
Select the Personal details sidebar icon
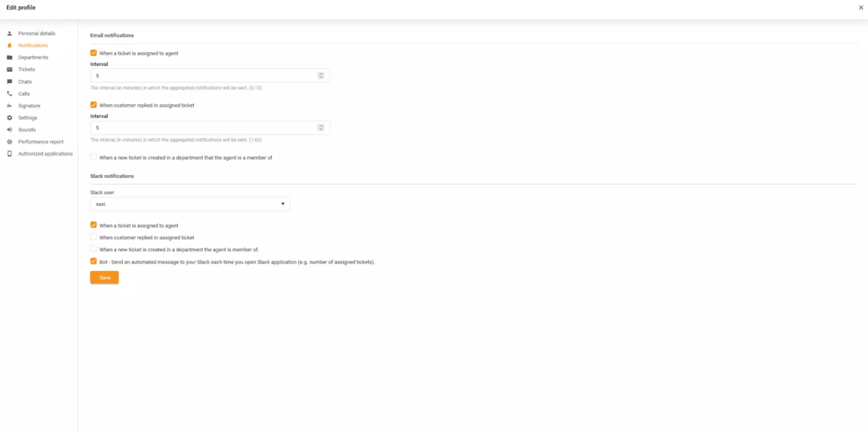click(x=9, y=33)
